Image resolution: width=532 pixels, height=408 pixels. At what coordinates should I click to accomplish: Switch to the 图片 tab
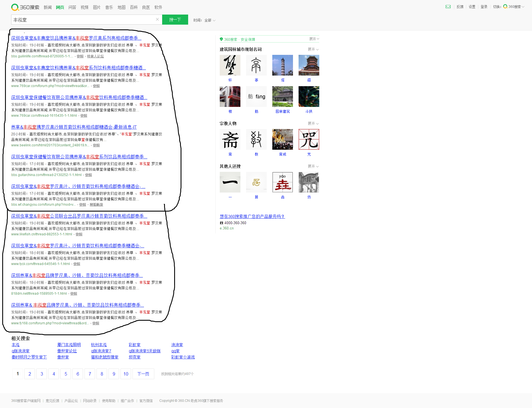pyautogui.click(x=97, y=7)
